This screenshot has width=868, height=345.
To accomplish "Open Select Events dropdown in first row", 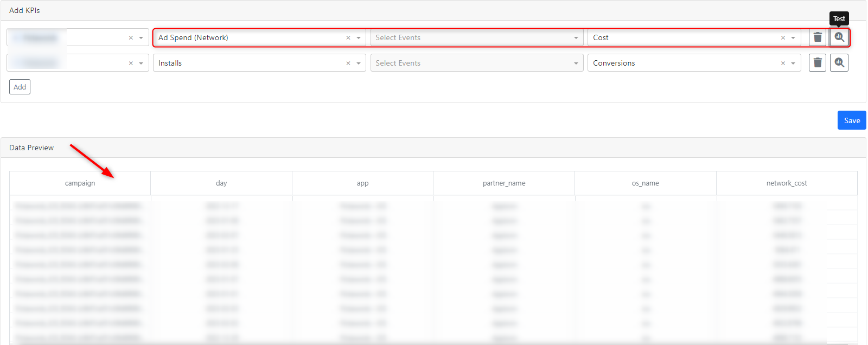I will point(476,38).
